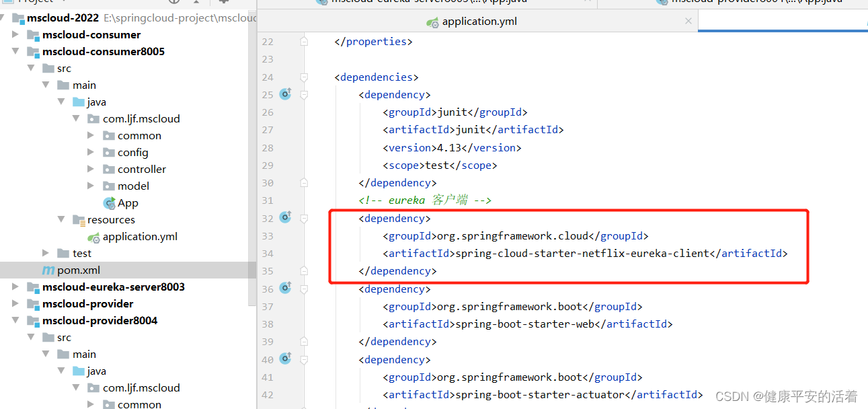Click the Spring leaf icon on application.yml tab
The width and height of the screenshot is (868, 409).
pos(433,21)
